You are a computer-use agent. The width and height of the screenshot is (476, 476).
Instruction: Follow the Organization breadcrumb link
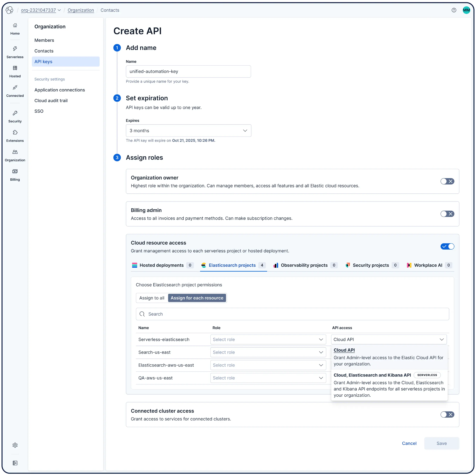point(81,10)
